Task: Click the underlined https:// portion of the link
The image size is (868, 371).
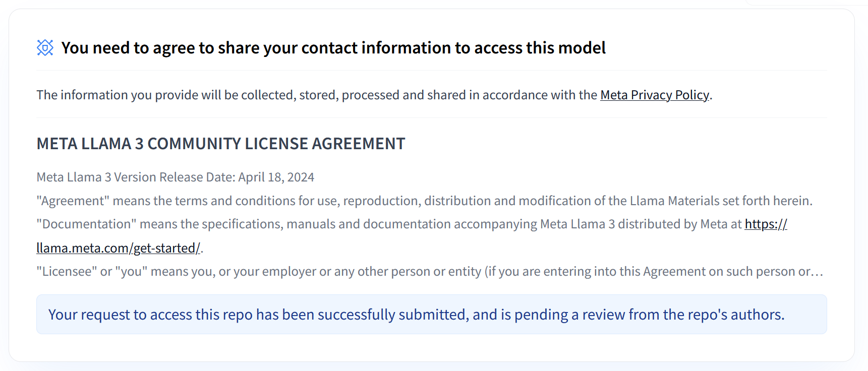Action: click(x=765, y=224)
